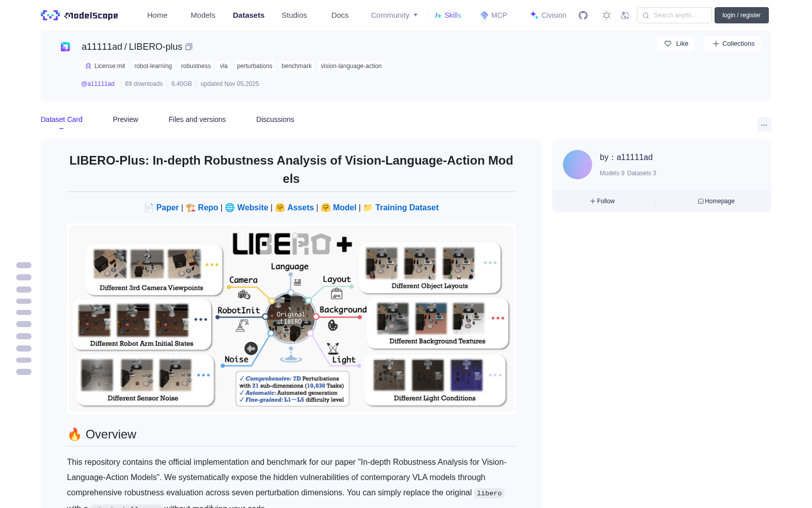The width and height of the screenshot is (812, 508).
Task: Open the Files and versions tab
Action: point(197,119)
